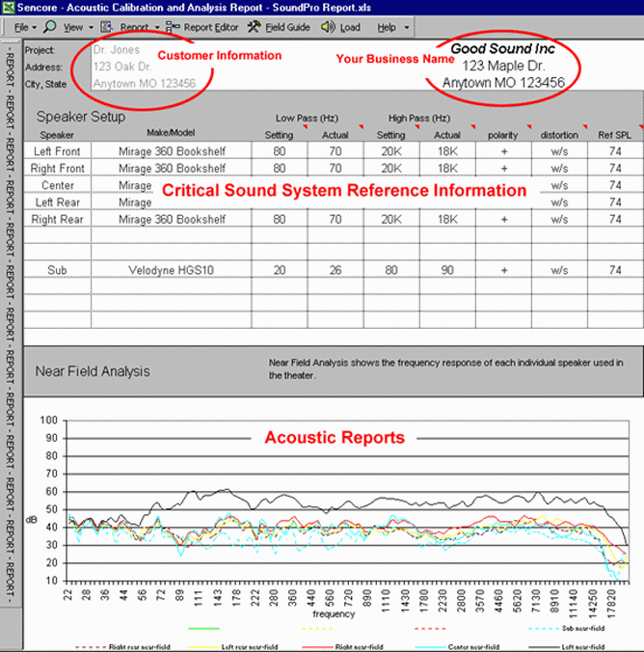
Task: Click the Center near-field legend entry
Action: point(457,647)
